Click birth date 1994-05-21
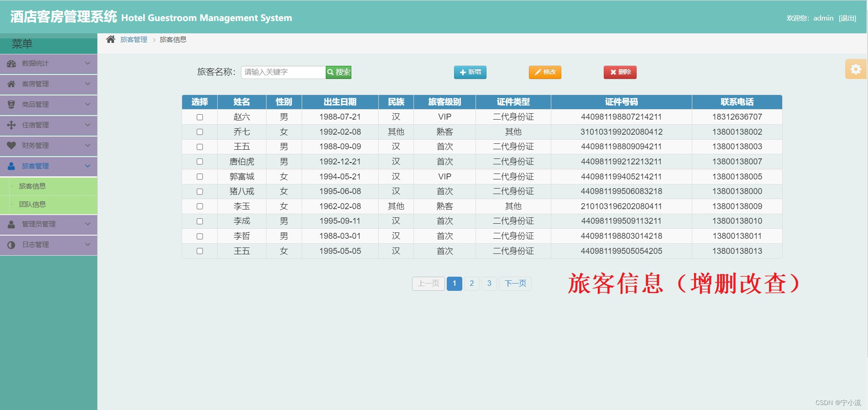Viewport: 868px width, 410px height. coord(340,177)
